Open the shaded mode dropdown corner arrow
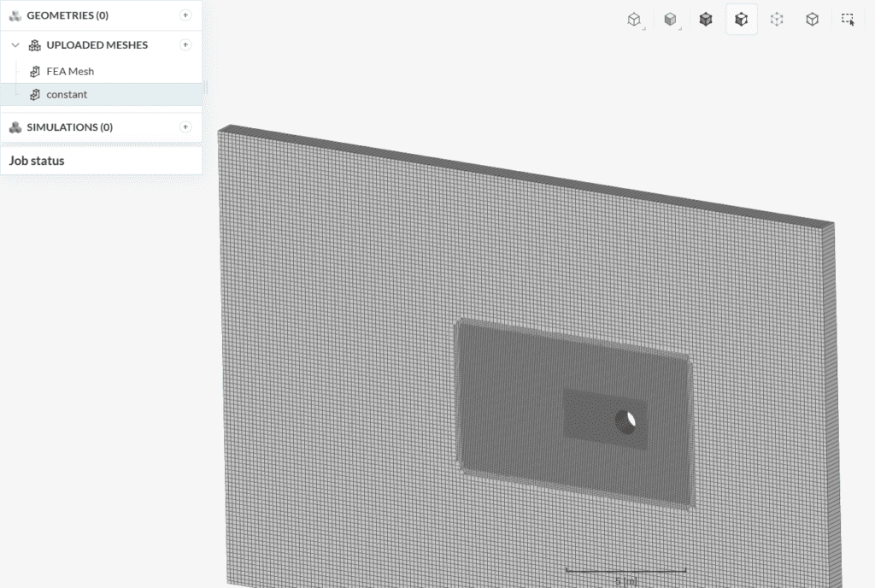The image size is (875, 588). click(x=681, y=26)
